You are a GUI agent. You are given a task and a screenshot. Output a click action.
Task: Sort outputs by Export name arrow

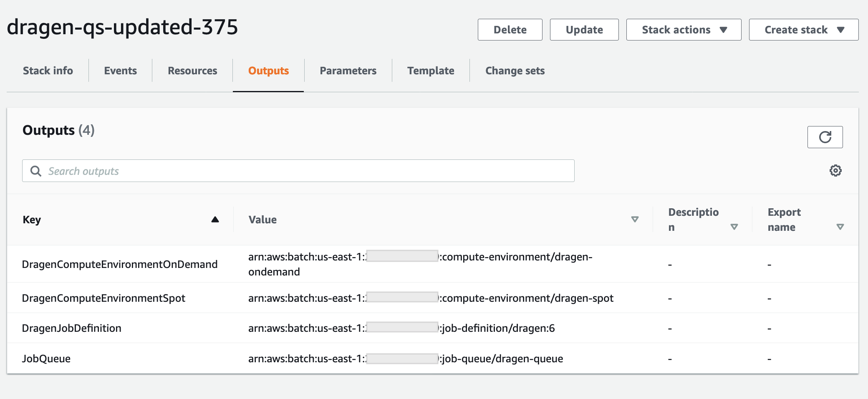coord(840,227)
